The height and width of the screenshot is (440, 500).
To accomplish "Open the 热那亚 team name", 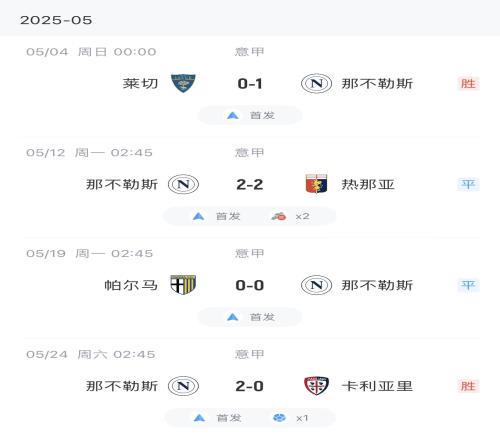I will tap(368, 184).
